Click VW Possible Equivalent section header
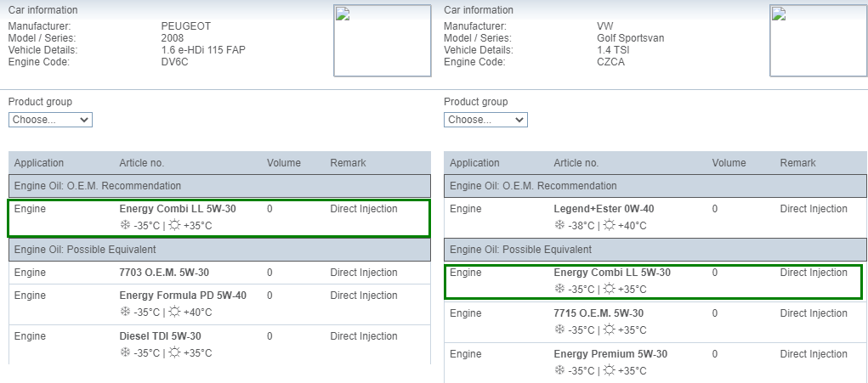 pos(655,250)
